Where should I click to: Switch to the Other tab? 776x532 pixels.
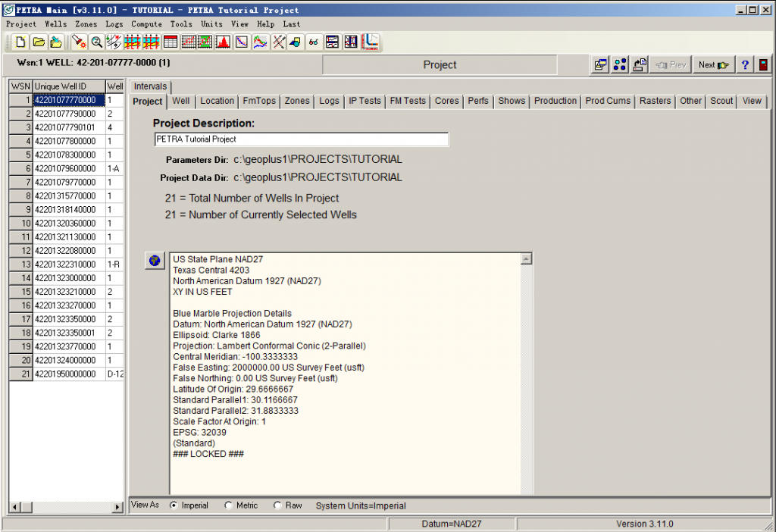[690, 101]
